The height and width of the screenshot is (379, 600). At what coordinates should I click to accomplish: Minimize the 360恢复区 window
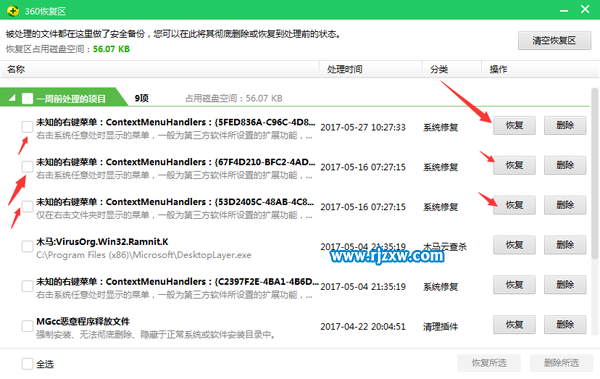564,10
